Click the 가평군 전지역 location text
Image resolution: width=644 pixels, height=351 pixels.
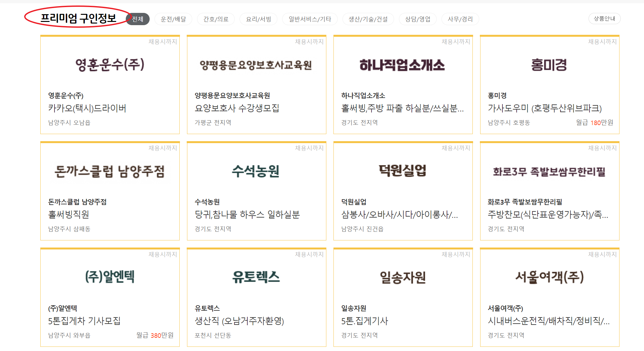[x=213, y=123]
